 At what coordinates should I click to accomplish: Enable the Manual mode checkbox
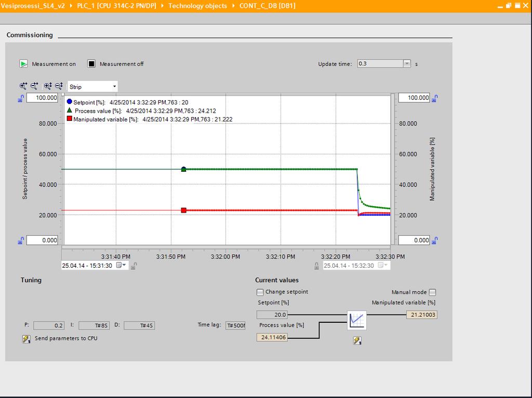point(432,292)
